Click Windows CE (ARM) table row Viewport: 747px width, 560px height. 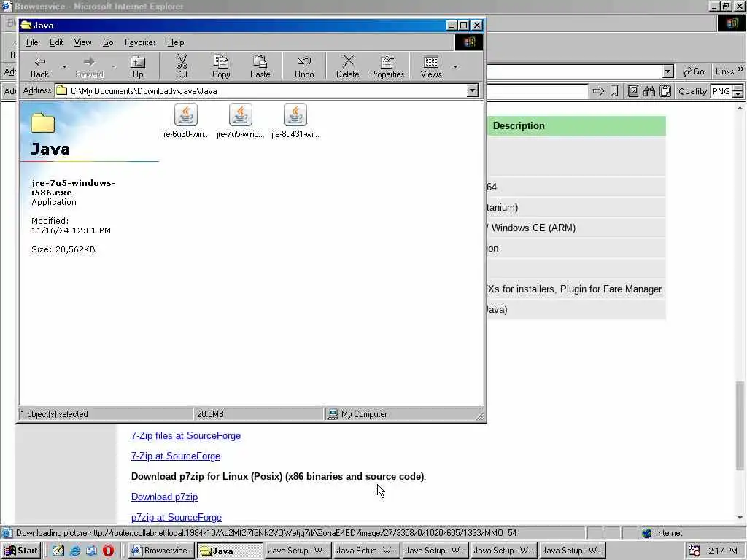click(576, 227)
